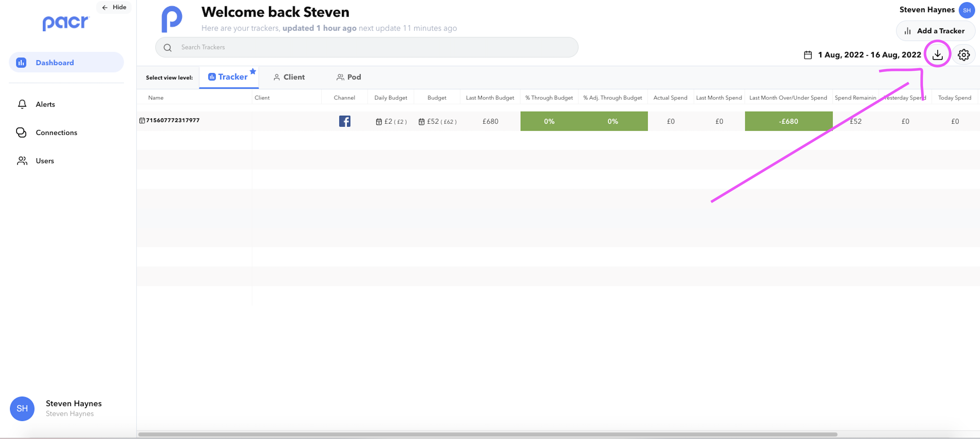Open settings gear icon
The height and width of the screenshot is (439, 980).
pyautogui.click(x=963, y=55)
